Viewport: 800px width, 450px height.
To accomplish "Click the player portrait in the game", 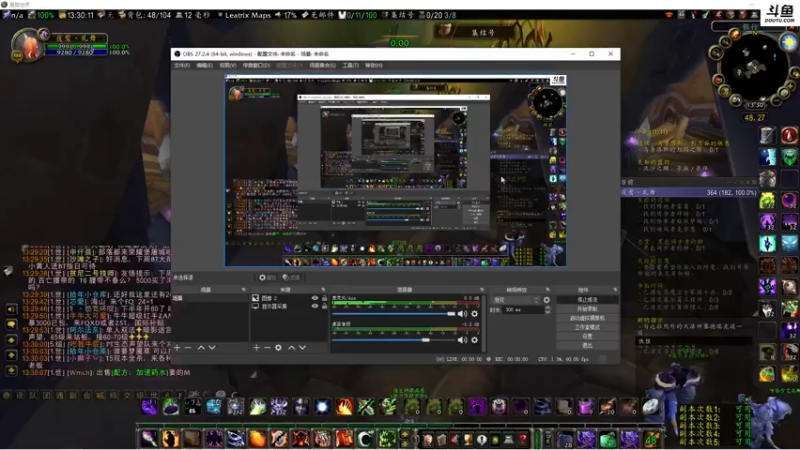I will [x=27, y=45].
